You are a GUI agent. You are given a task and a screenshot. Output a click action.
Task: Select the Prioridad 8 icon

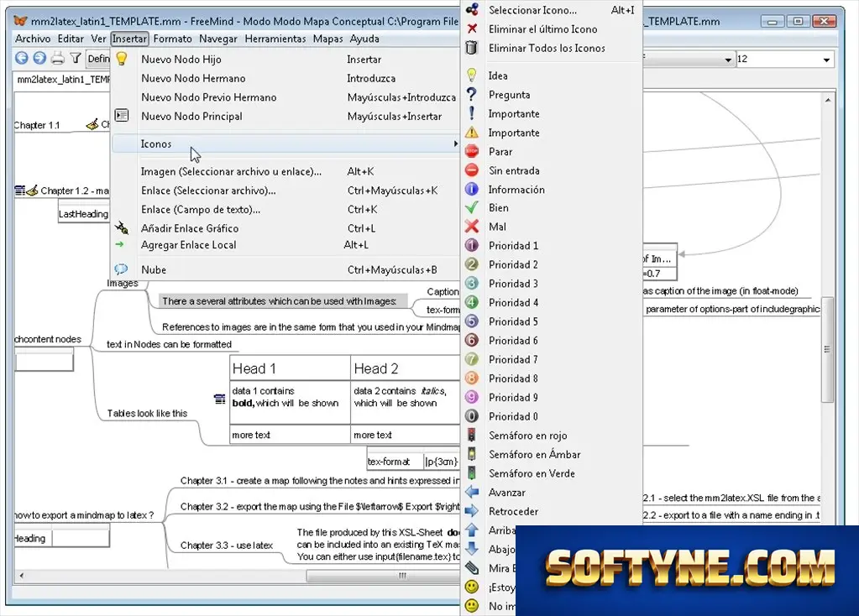471,378
